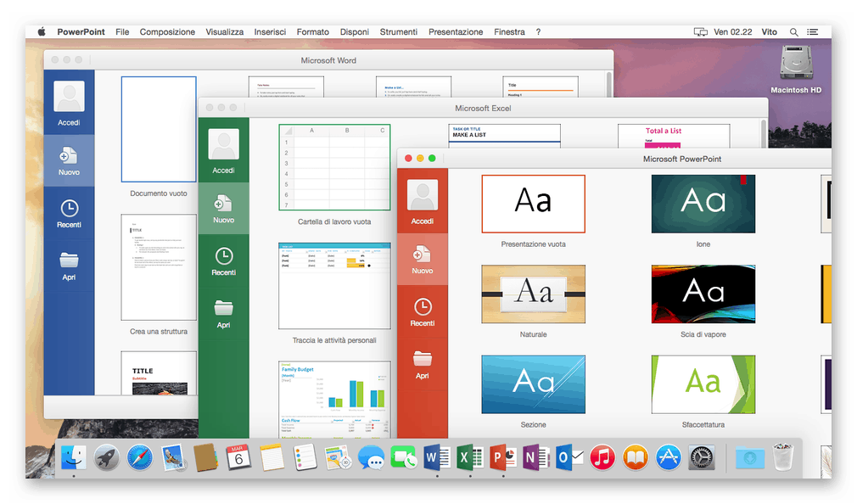Screen dimensions: 857x504
Task: Select Presentazione vuota template thumbnail
Action: pyautogui.click(x=534, y=204)
